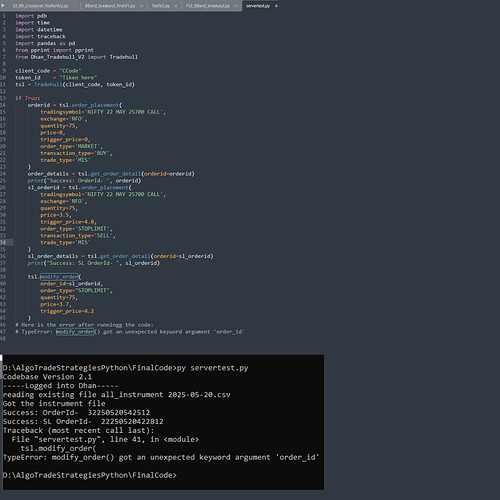Click 'reading existing file all_instrument' terminal line
This screenshot has width=500, height=500.
pos(116,395)
